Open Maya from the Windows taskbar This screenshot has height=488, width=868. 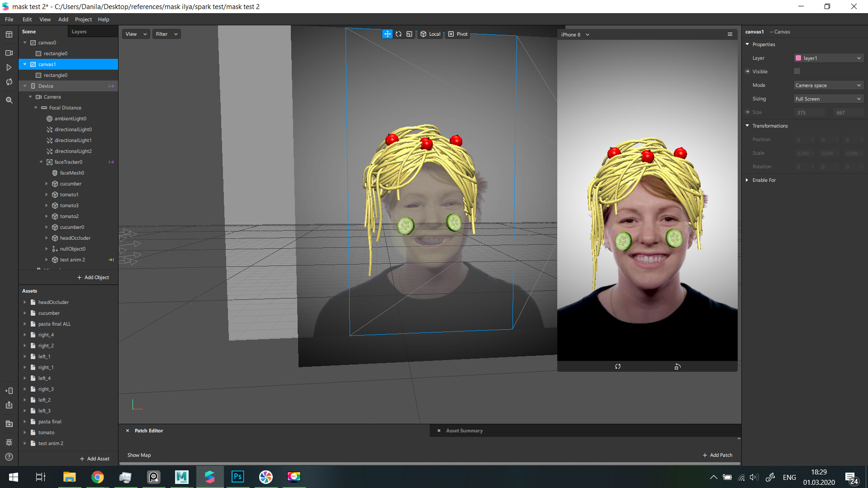click(181, 477)
